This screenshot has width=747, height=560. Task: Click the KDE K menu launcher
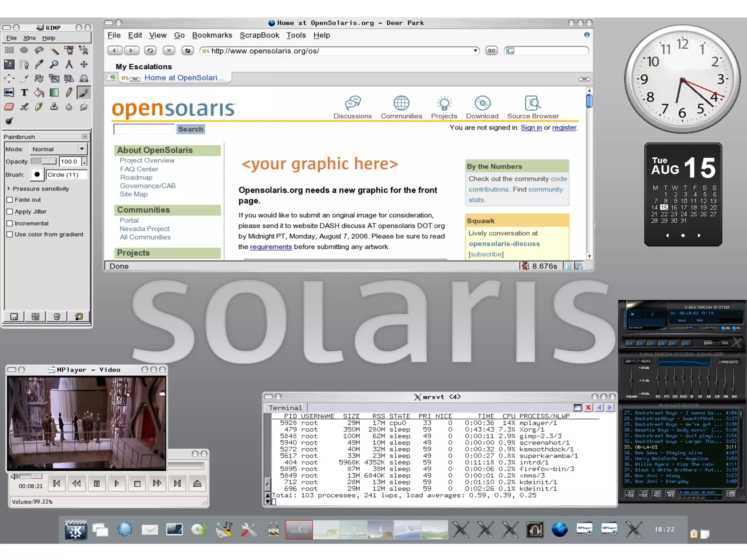point(76,530)
